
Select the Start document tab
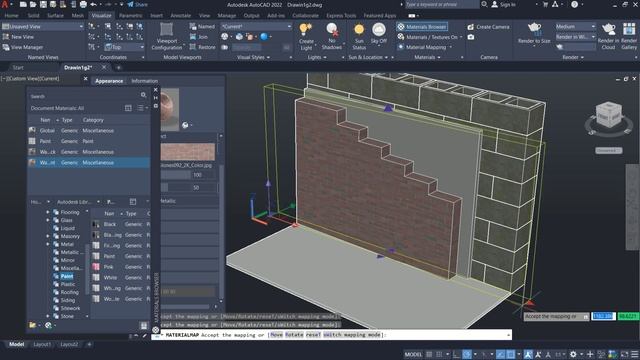(18, 67)
